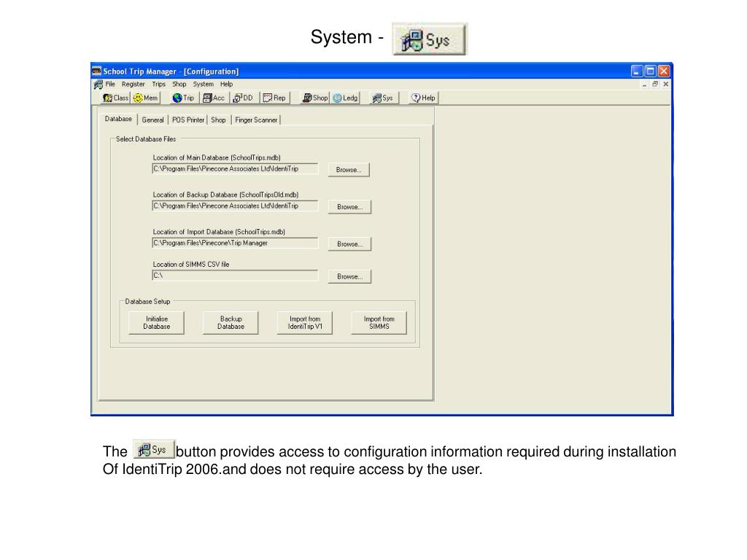
Task: Switch to the Shop configuration tab
Action: coord(218,120)
